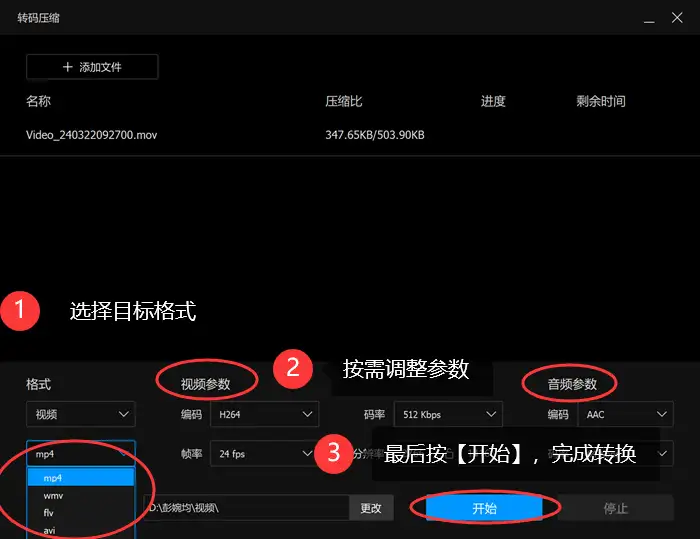Image resolution: width=700 pixels, height=539 pixels.
Task: Open the 512 Kbps bitrate dropdown
Action: (448, 414)
